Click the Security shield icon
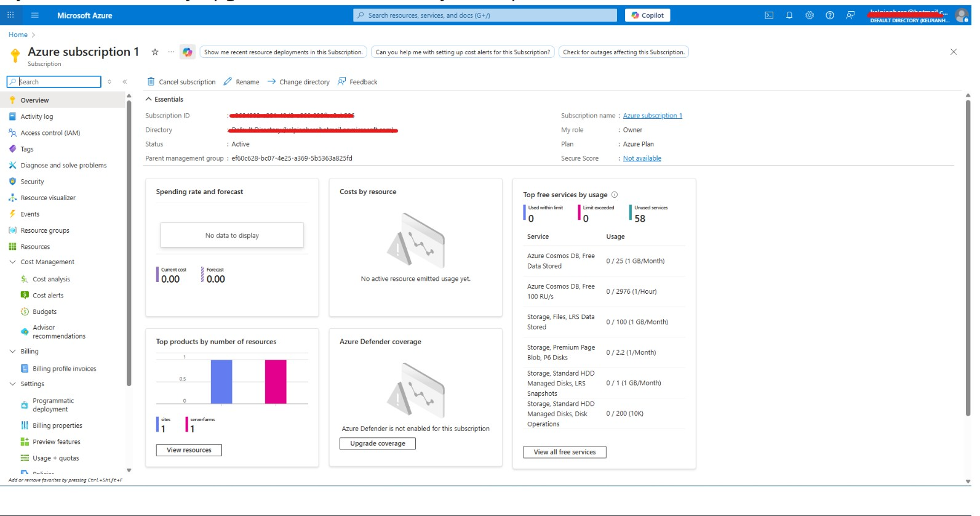 (x=12, y=182)
